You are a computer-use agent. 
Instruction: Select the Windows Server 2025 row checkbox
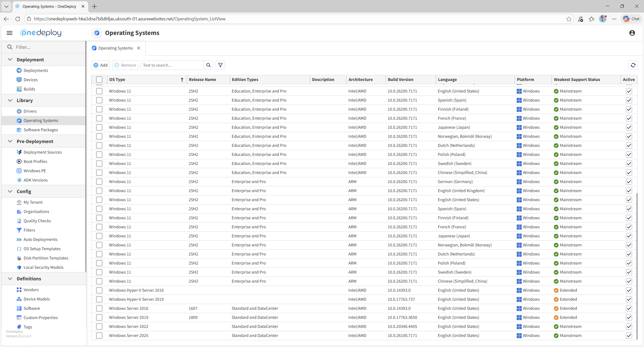click(99, 335)
